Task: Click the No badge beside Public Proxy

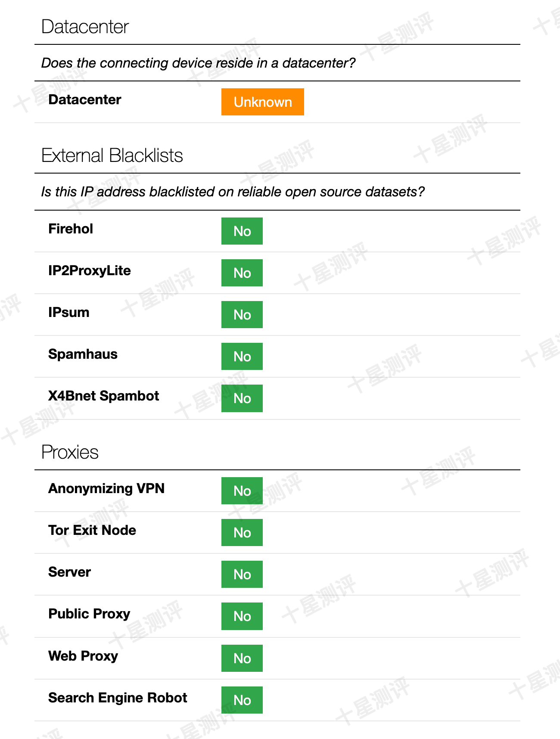Action: [x=242, y=616]
